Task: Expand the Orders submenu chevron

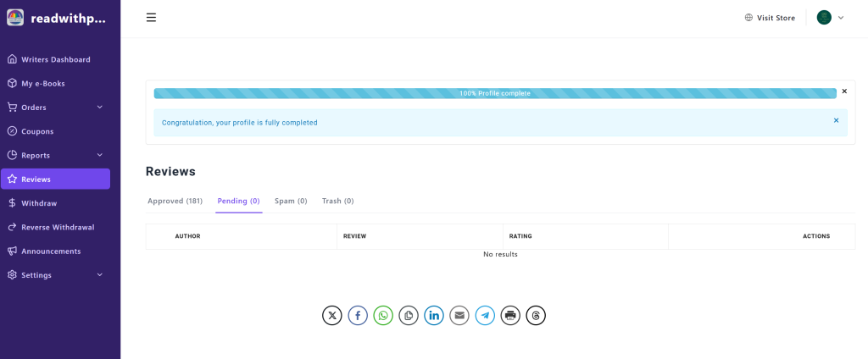Action: pyautogui.click(x=100, y=107)
